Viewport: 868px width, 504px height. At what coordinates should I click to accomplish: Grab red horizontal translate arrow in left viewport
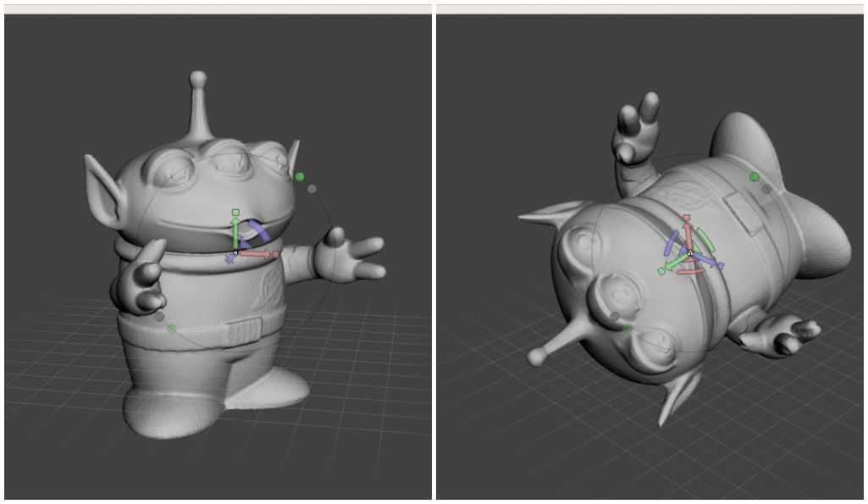pos(255,253)
